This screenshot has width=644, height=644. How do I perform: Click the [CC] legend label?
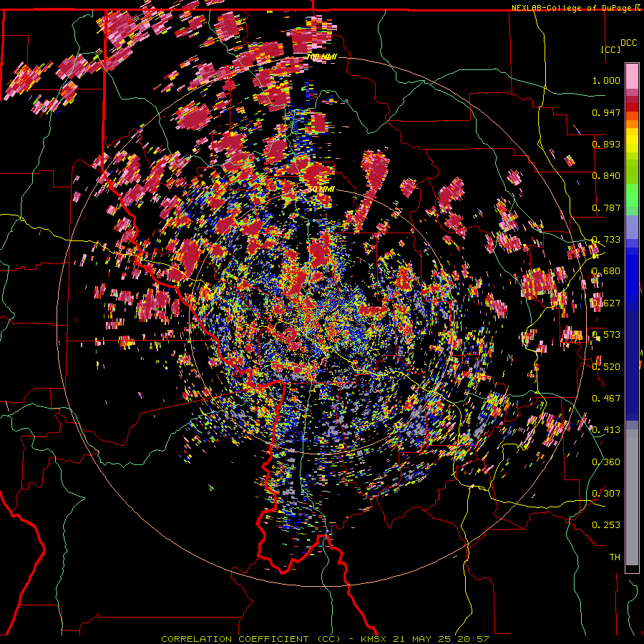point(610,49)
